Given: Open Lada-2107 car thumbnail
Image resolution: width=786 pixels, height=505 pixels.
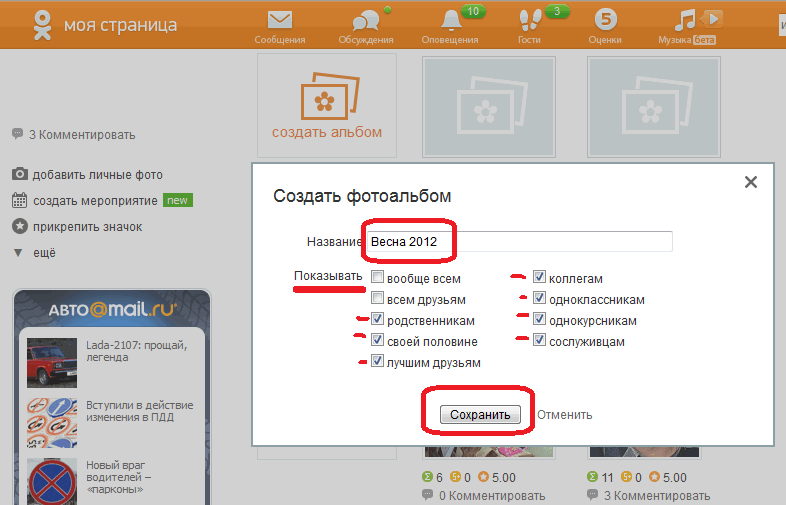Looking at the screenshot, I should click(52, 363).
